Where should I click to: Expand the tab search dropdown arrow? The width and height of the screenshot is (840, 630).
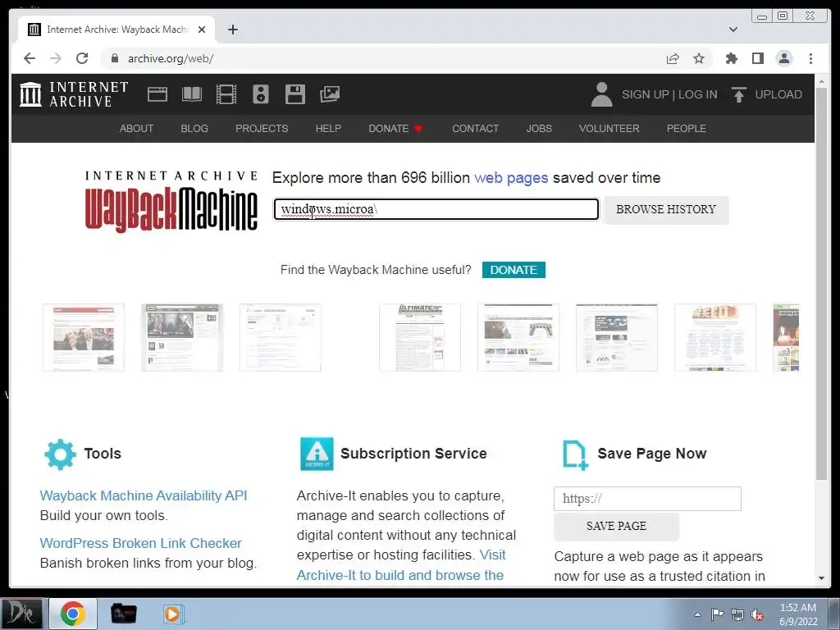pyautogui.click(x=733, y=30)
